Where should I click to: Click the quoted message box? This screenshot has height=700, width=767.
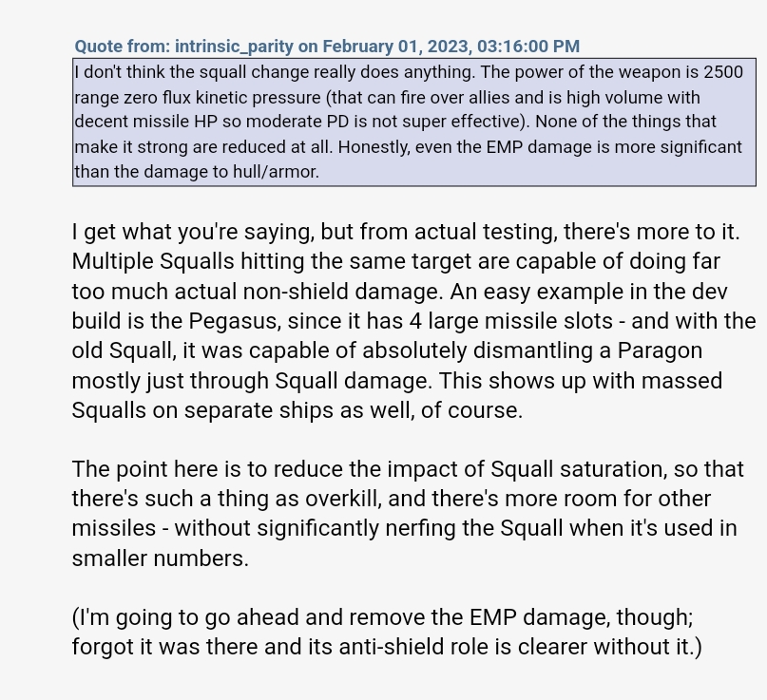tap(413, 123)
